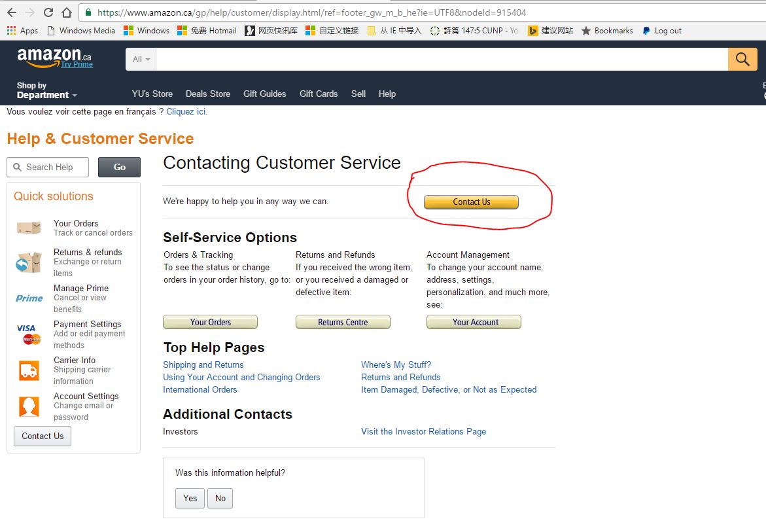766x532 pixels.
Task: Expand the Shop by Department menu
Action: point(47,90)
